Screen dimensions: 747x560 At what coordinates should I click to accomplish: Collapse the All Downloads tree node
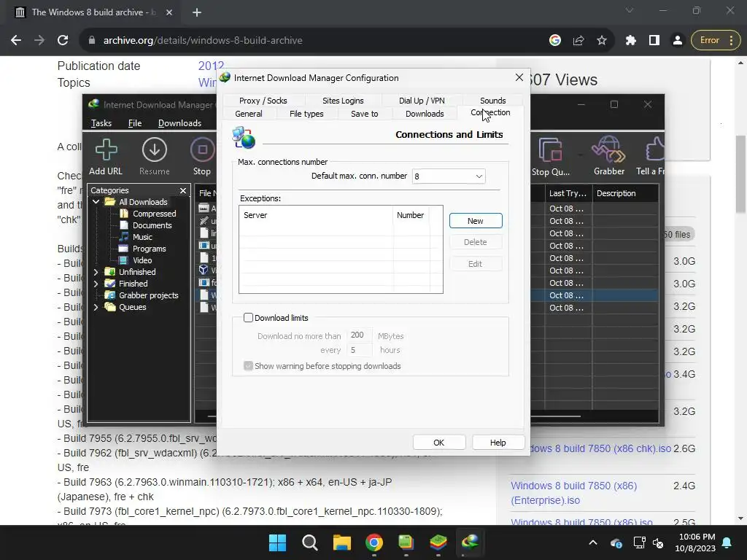click(96, 202)
